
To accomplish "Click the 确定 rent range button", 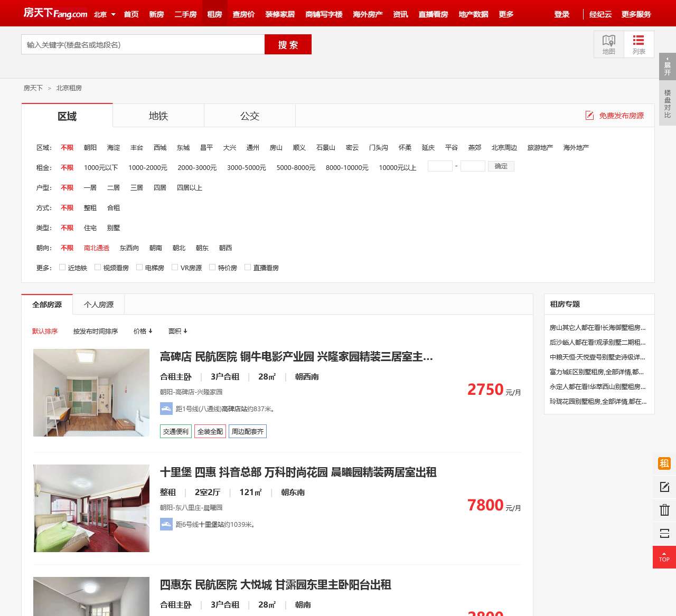I will tap(501, 166).
